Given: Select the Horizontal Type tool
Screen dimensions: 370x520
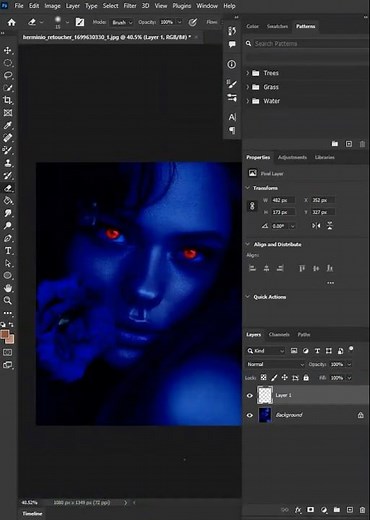Looking at the screenshot, I should point(8,251).
